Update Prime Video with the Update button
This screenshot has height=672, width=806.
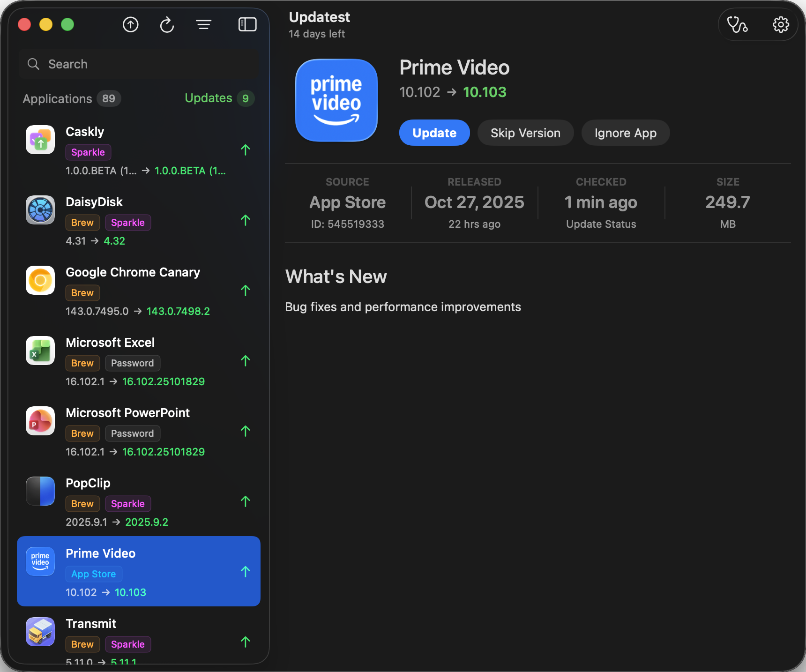pos(434,133)
